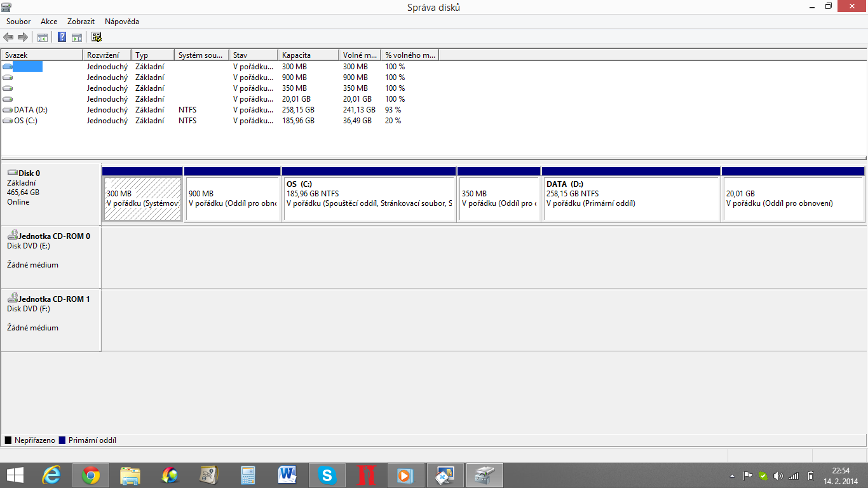The width and height of the screenshot is (868, 488).
Task: Click the green checkmark tray icon
Action: tap(763, 475)
